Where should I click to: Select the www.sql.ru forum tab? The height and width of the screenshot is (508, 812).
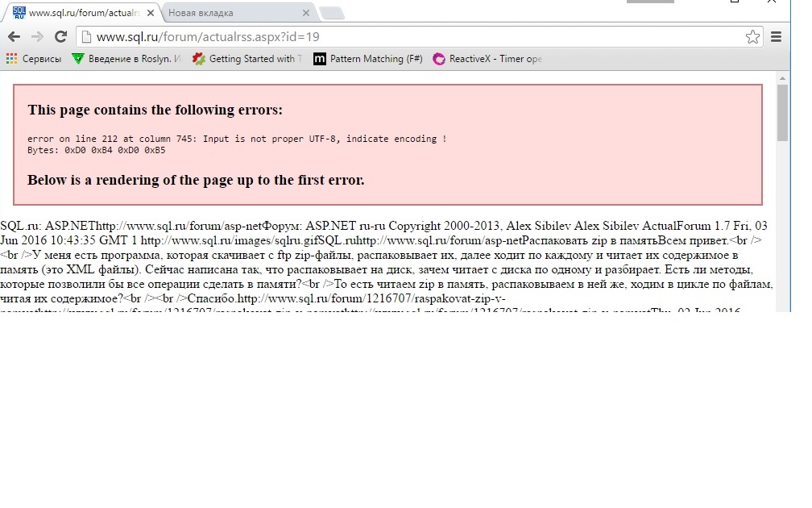point(81,13)
